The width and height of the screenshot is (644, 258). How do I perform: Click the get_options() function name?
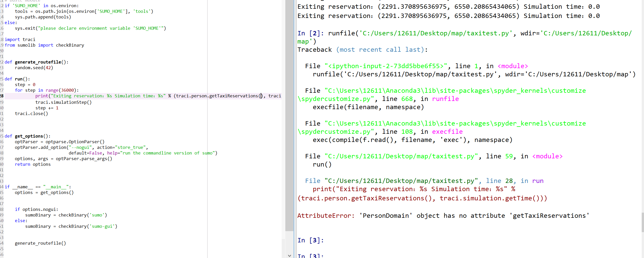[28, 136]
